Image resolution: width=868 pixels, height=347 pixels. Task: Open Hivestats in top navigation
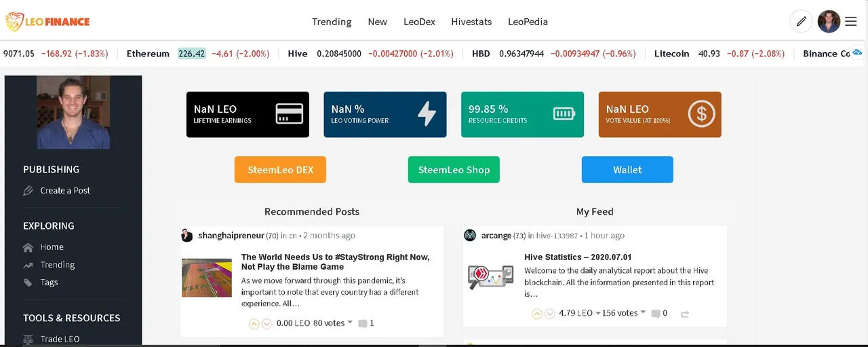pos(471,22)
